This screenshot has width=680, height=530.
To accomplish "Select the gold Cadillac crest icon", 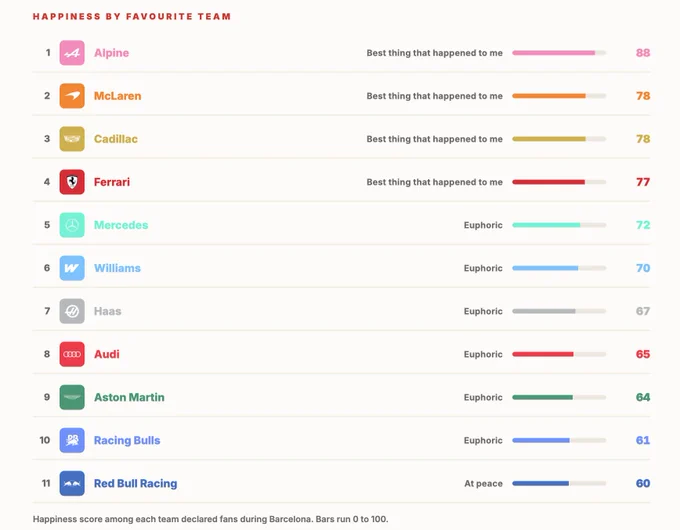I will (x=72, y=139).
